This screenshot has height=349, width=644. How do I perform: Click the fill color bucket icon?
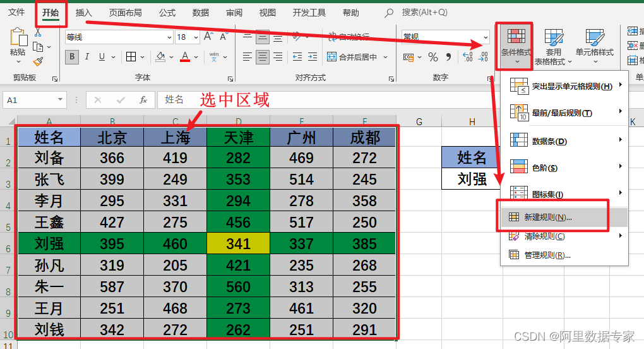[160, 57]
